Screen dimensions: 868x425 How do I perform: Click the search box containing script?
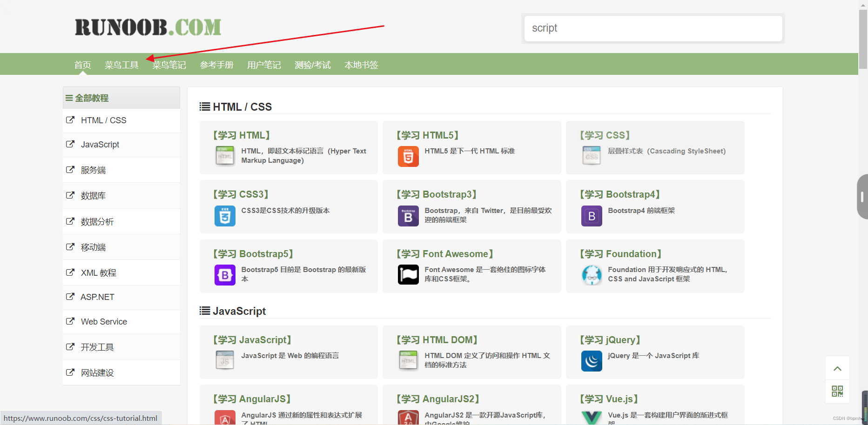(653, 28)
